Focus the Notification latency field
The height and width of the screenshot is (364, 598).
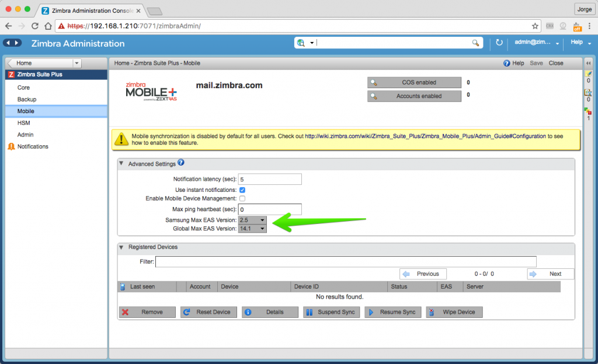270,179
